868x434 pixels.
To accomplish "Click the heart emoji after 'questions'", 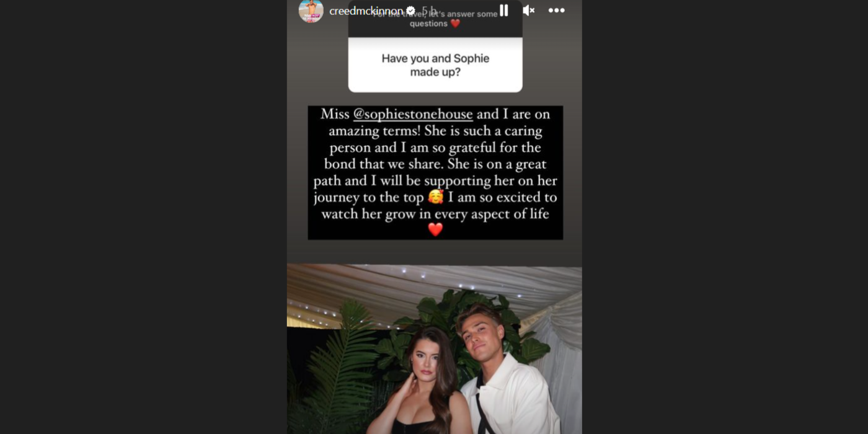I will coord(455,24).
